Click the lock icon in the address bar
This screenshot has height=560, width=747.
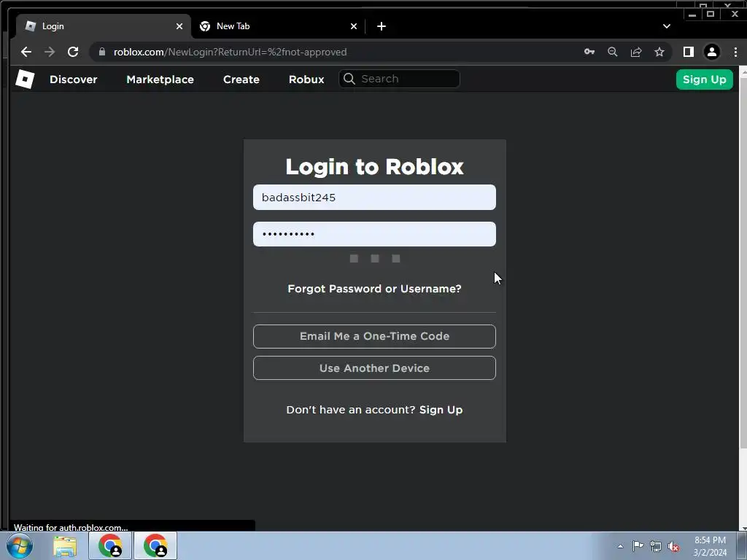click(101, 52)
